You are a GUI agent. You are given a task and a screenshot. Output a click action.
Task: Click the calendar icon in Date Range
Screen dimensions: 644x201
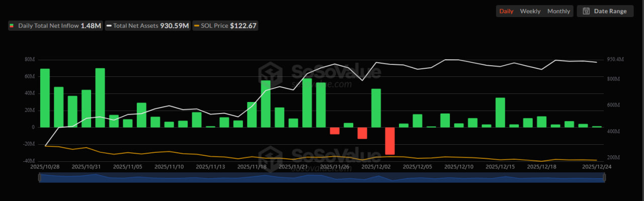[x=586, y=11]
